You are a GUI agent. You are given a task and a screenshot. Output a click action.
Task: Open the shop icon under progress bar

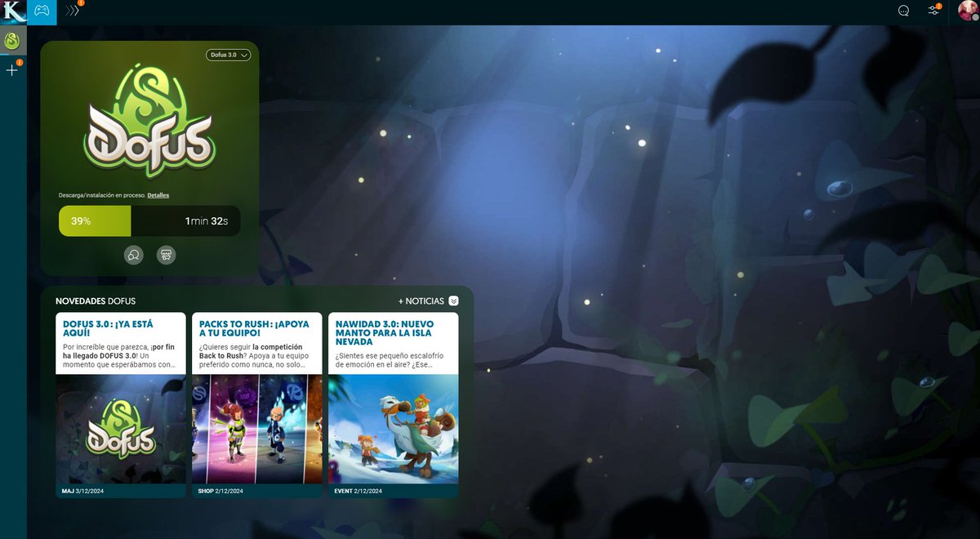[166, 255]
